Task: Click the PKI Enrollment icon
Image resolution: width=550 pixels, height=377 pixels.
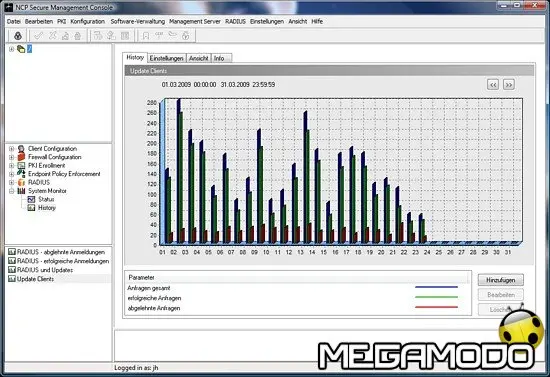Action: [21, 166]
